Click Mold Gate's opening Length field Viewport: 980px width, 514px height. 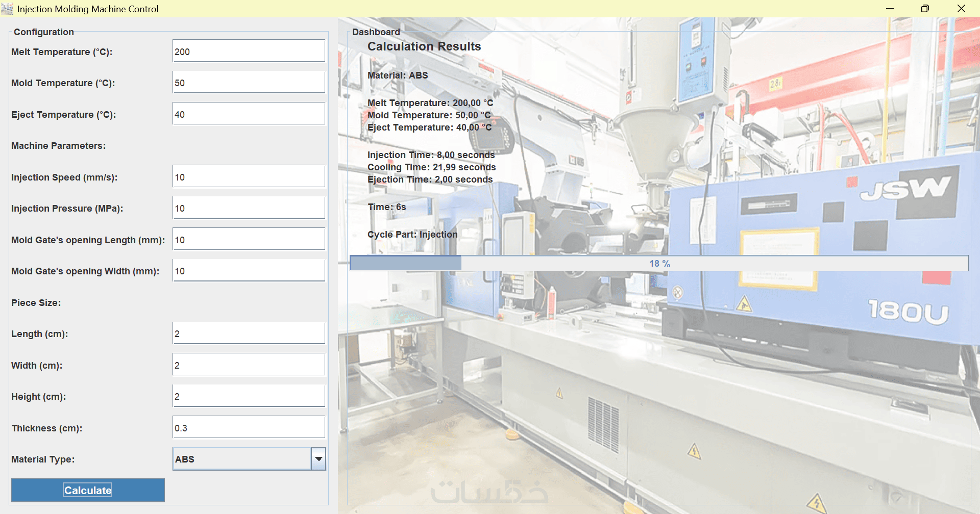[x=249, y=239]
